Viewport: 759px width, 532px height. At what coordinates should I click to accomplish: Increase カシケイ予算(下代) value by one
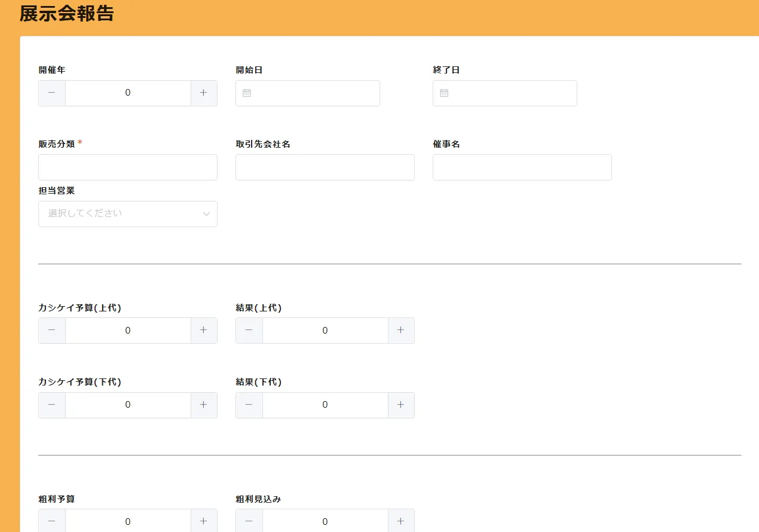pos(204,405)
